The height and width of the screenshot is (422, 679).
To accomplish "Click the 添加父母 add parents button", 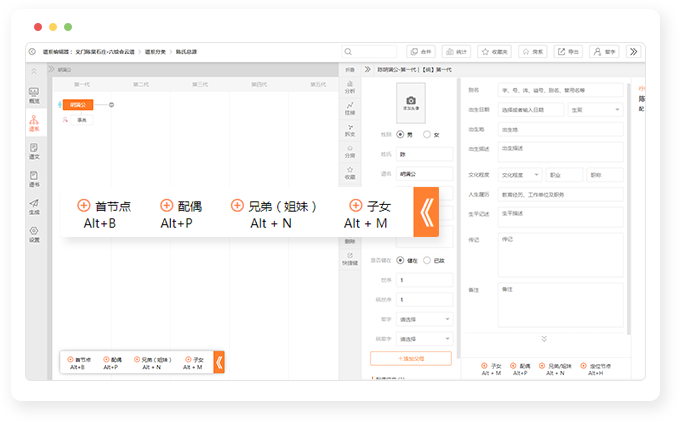I will click(x=411, y=358).
